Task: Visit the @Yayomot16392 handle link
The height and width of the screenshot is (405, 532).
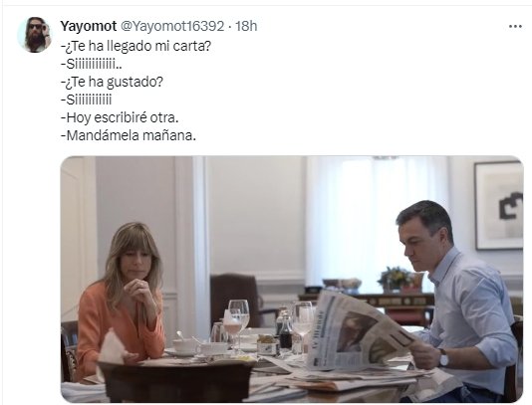Action: 172,26
